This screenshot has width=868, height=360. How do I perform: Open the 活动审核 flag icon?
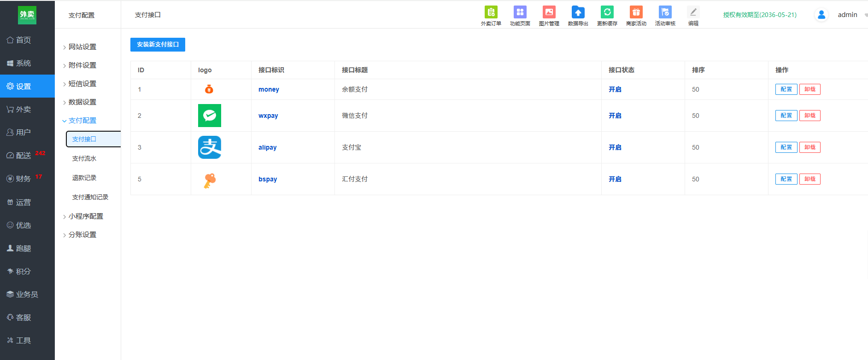665,12
